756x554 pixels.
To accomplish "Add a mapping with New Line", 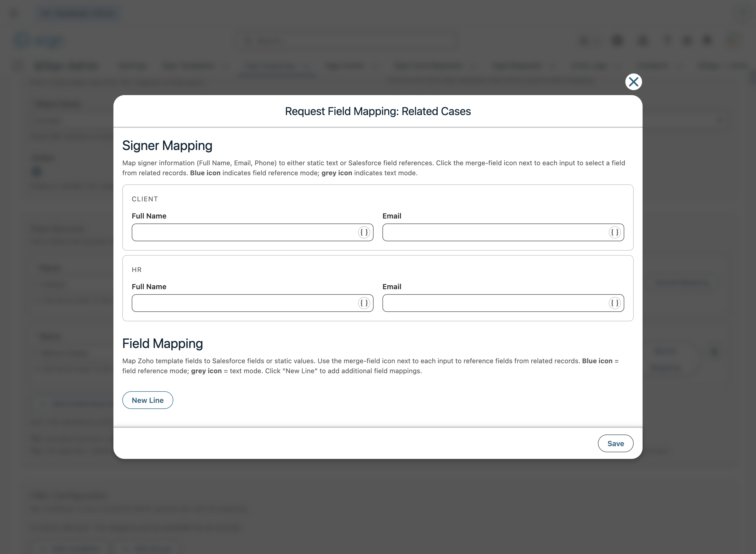I will (148, 400).
